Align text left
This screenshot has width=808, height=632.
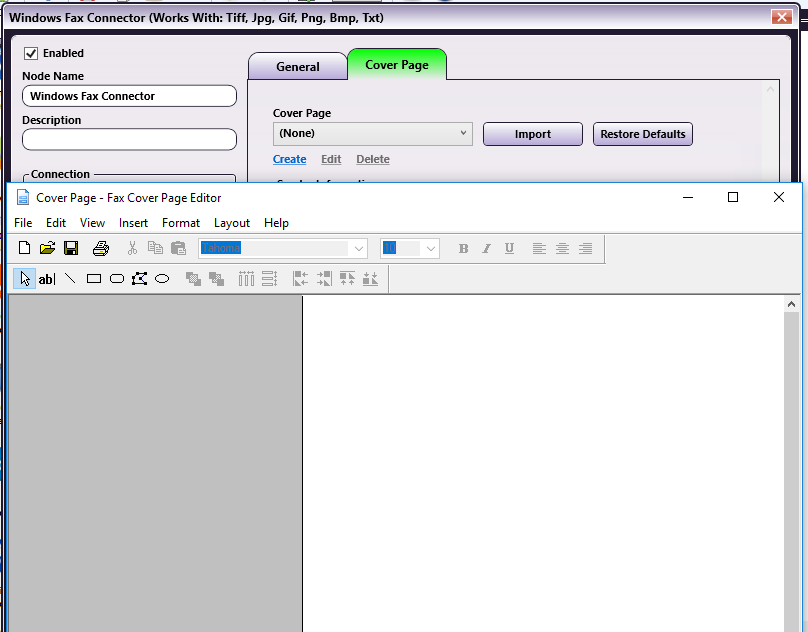(x=539, y=248)
